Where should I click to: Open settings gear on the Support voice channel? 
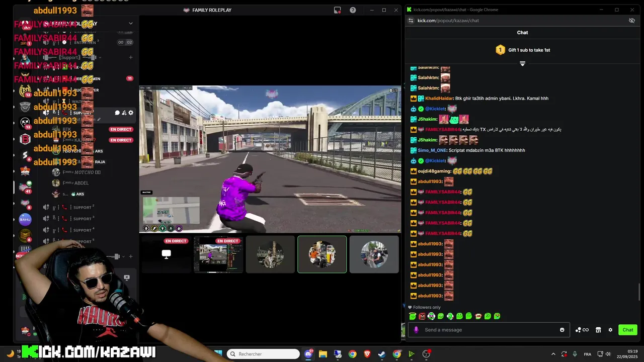click(131, 113)
